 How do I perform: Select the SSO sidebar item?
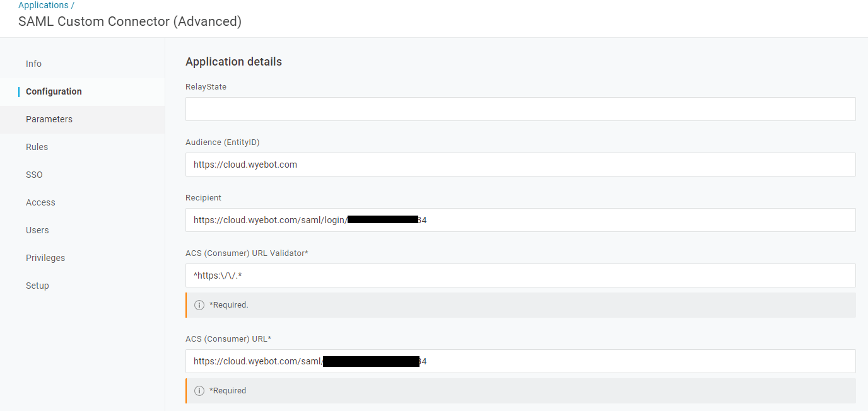[x=34, y=175]
